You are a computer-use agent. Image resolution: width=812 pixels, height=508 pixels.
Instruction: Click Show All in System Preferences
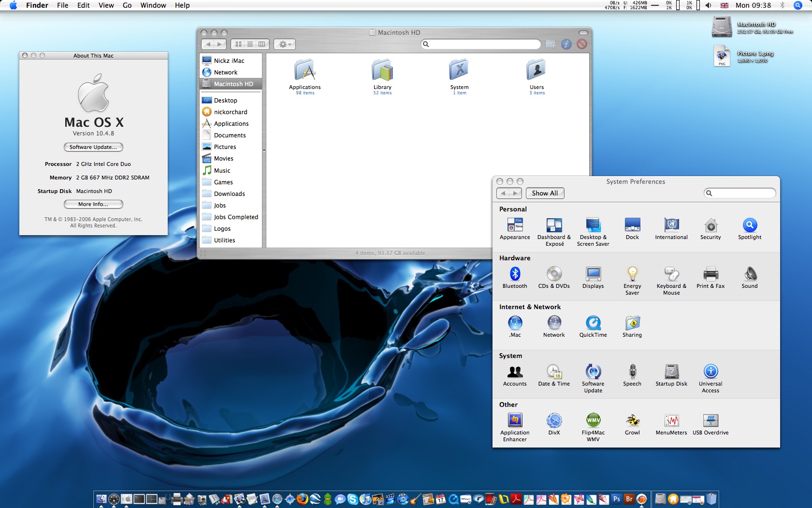(545, 194)
